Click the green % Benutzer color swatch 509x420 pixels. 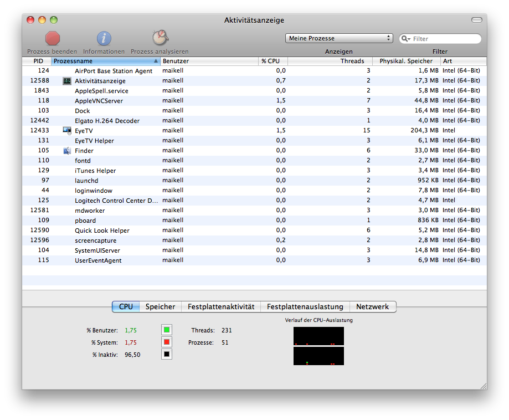pos(167,330)
